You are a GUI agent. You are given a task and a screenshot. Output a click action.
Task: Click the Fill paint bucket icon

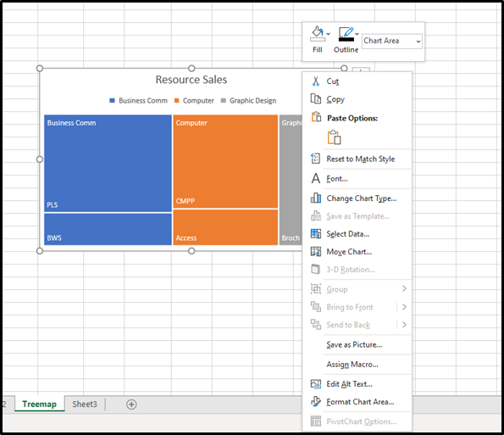(318, 33)
